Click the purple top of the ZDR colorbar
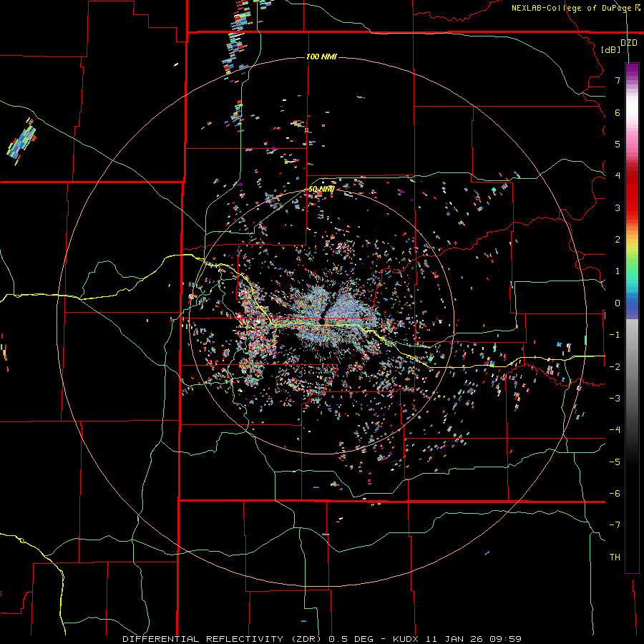 (632, 70)
